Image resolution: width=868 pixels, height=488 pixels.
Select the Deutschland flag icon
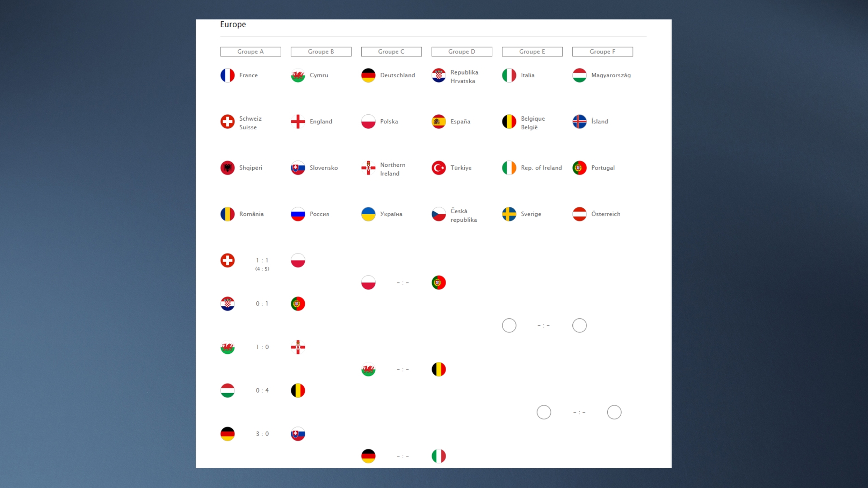[368, 75]
